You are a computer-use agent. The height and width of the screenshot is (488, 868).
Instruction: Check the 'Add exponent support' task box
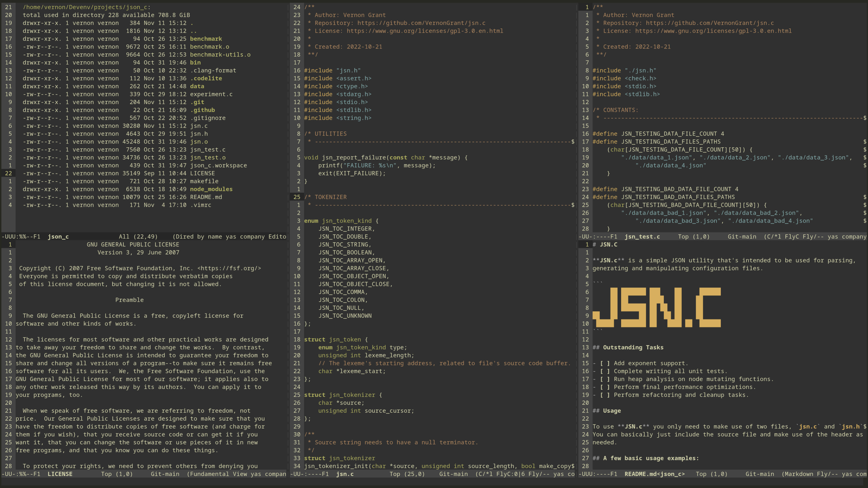pyautogui.click(x=605, y=363)
